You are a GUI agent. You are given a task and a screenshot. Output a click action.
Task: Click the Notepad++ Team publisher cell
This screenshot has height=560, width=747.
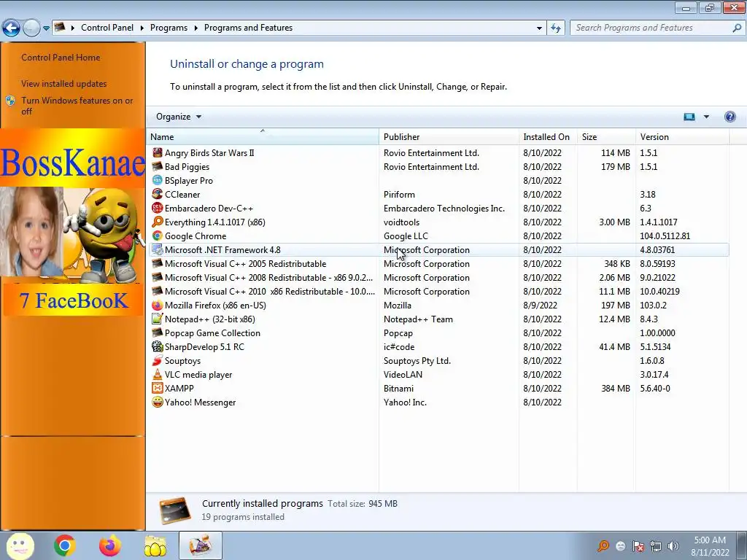click(418, 319)
